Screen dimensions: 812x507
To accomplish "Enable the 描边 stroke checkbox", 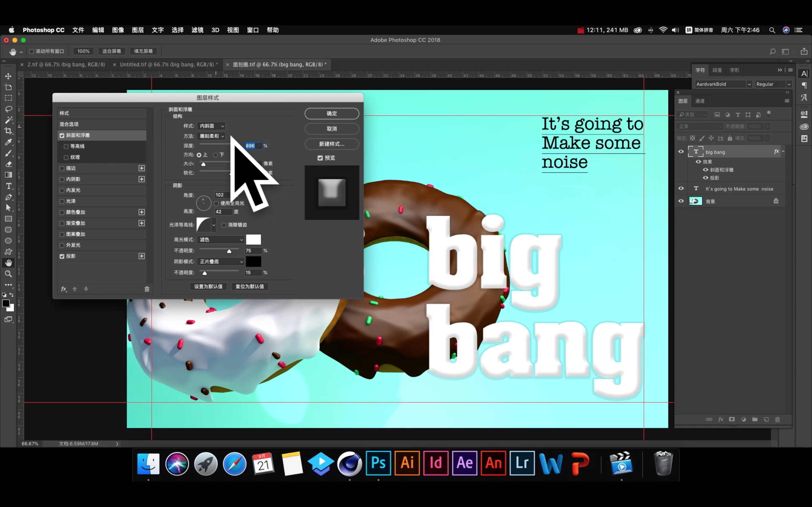I will click(x=62, y=168).
